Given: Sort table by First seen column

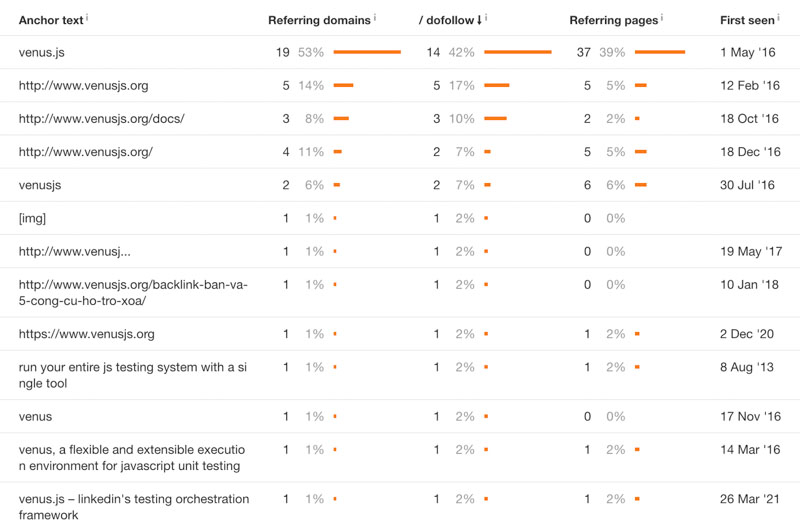Looking at the screenshot, I should tap(746, 20).
